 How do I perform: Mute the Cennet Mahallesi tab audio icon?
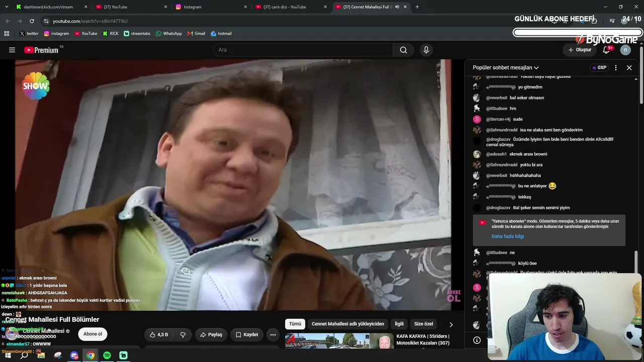[397, 7]
